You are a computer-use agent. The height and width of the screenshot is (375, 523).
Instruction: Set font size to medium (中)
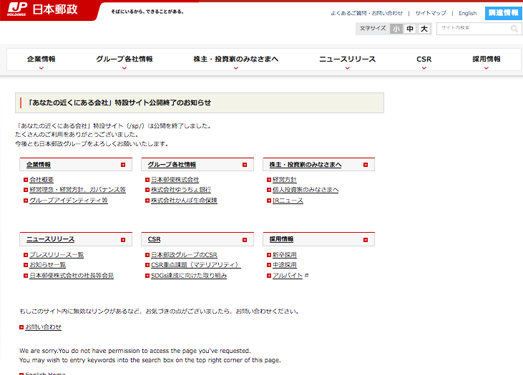point(410,29)
